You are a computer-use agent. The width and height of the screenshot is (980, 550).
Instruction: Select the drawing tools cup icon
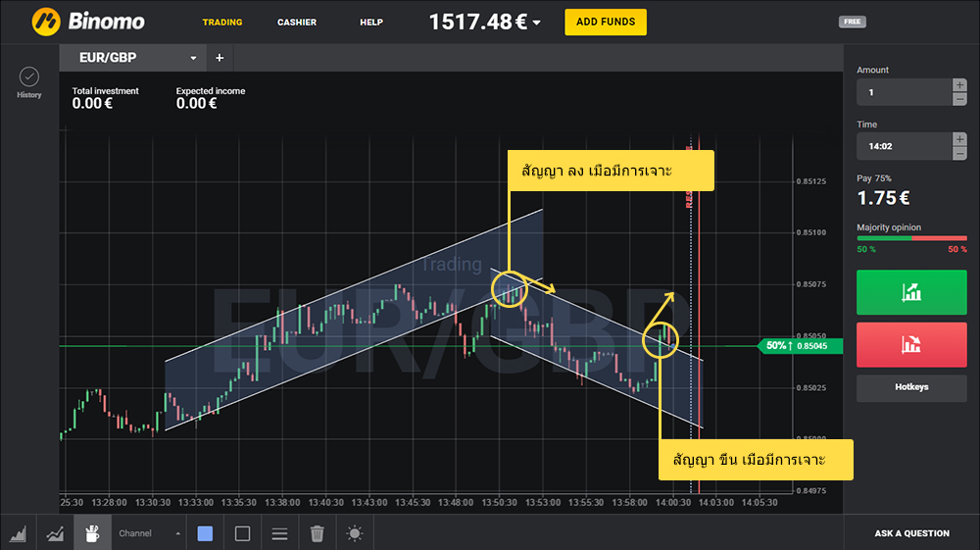(x=92, y=533)
